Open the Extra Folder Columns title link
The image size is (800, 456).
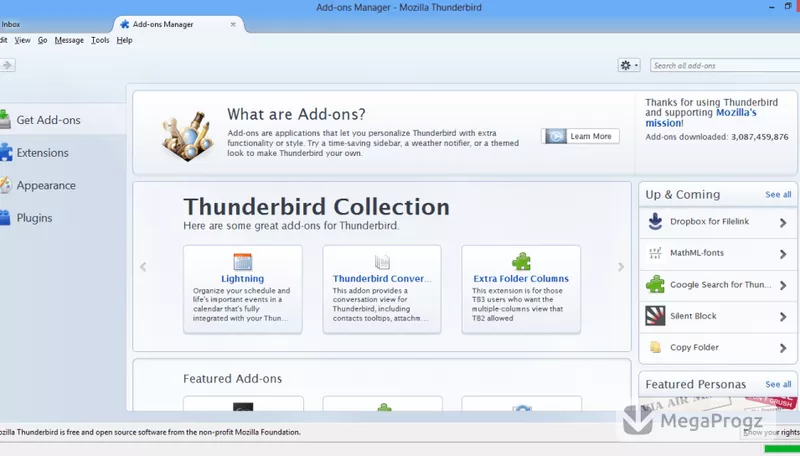pyautogui.click(x=521, y=279)
